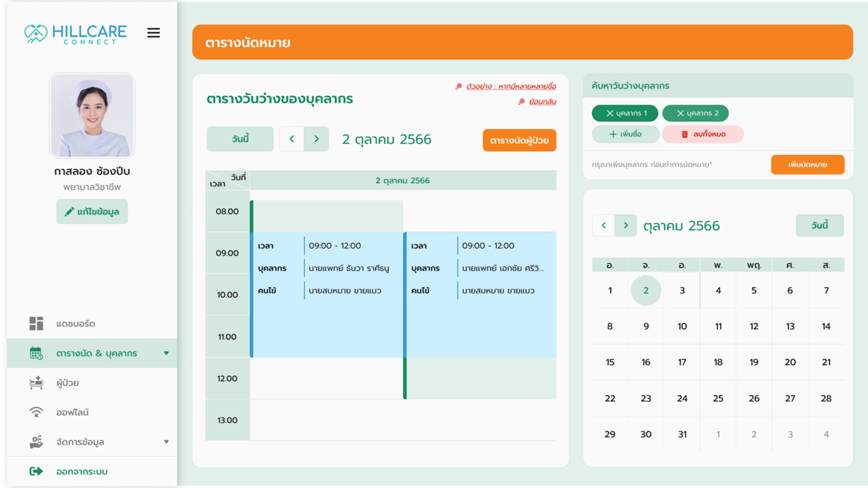Screen dimensions: 868x488
Task: Select date 17 in the calendar
Action: click(682, 362)
